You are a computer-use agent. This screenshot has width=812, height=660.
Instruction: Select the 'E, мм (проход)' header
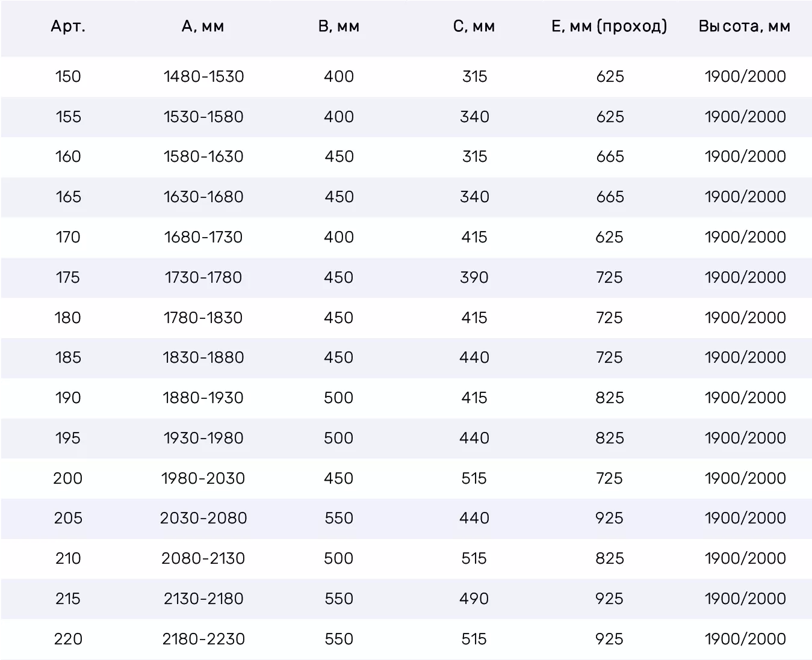click(x=609, y=26)
